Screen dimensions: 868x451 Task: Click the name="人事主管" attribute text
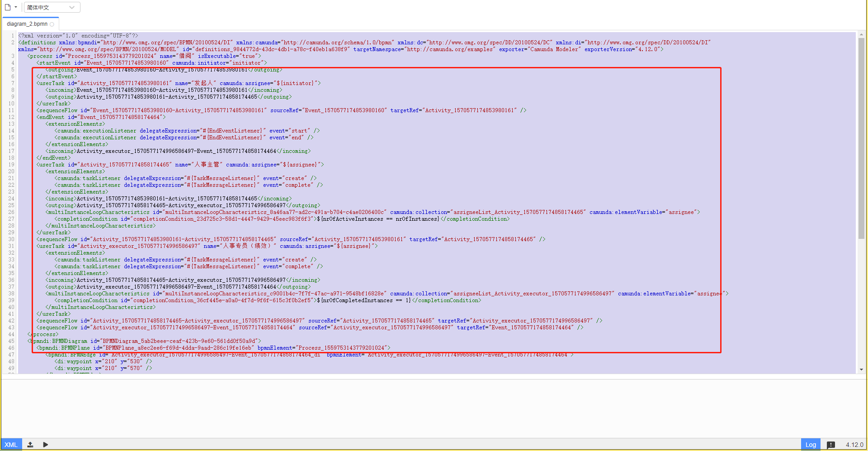[x=199, y=165]
